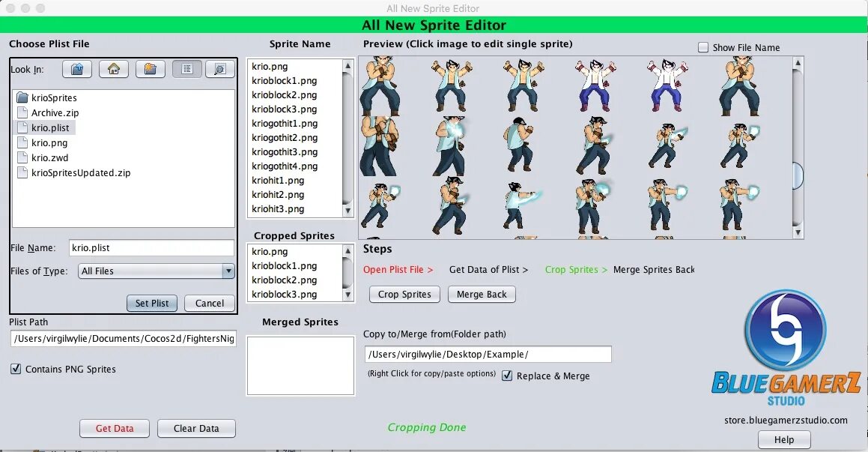Toggle Replace & Merge checkbox
Screen dimensions: 868x452
[x=506, y=376]
